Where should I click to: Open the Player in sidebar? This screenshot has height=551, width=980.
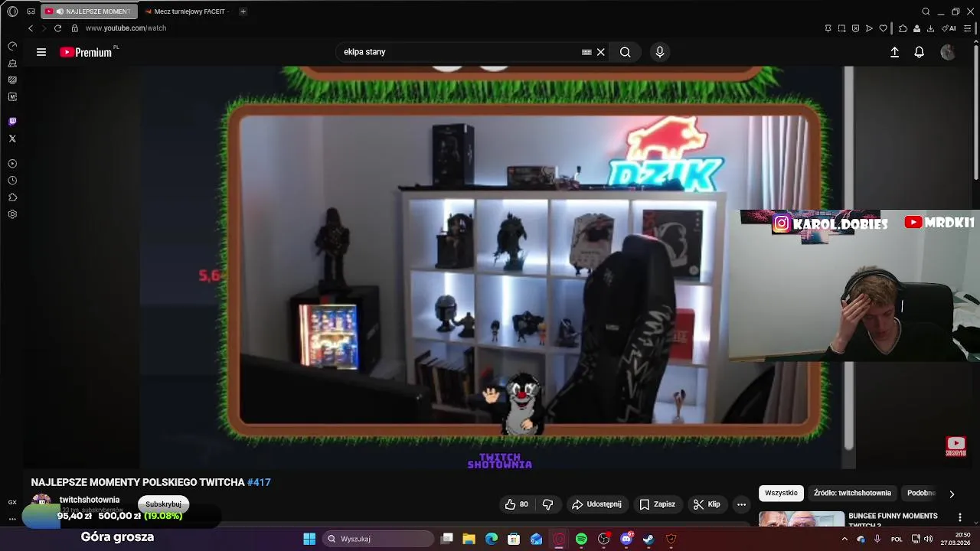coord(12,164)
